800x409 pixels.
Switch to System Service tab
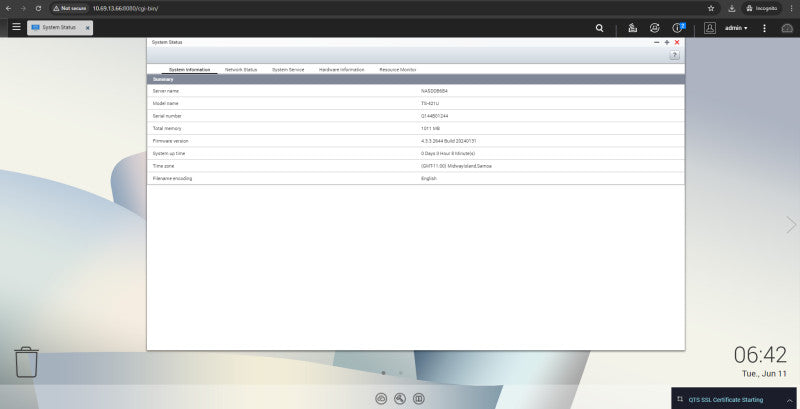point(288,69)
